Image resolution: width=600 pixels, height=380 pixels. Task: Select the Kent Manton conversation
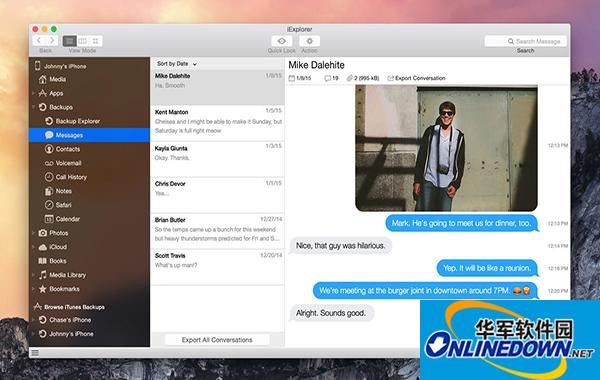(x=218, y=123)
